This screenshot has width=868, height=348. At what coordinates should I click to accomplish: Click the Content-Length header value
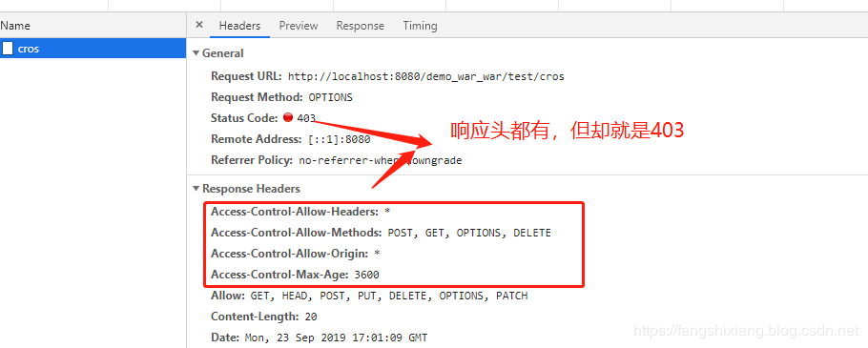(x=311, y=317)
